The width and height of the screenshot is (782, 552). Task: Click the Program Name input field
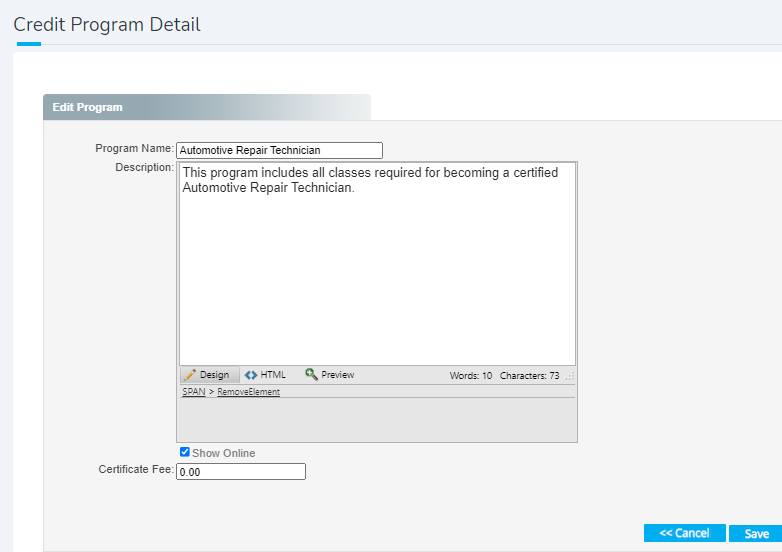(x=279, y=150)
